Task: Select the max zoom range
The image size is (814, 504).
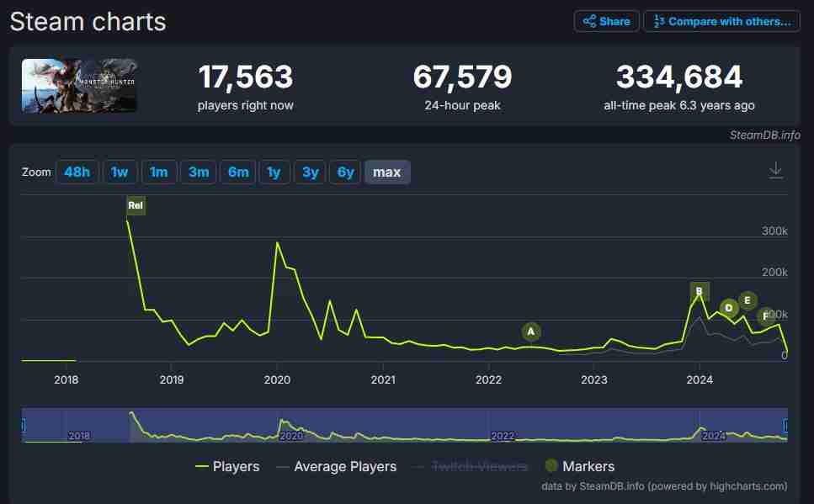Action: (x=387, y=172)
